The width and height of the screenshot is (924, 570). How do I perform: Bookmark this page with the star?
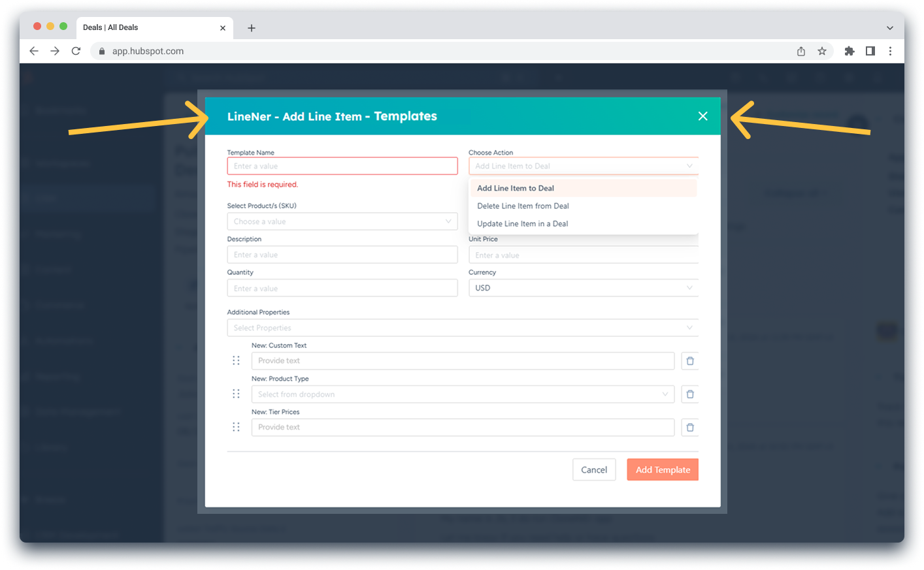[x=822, y=51]
